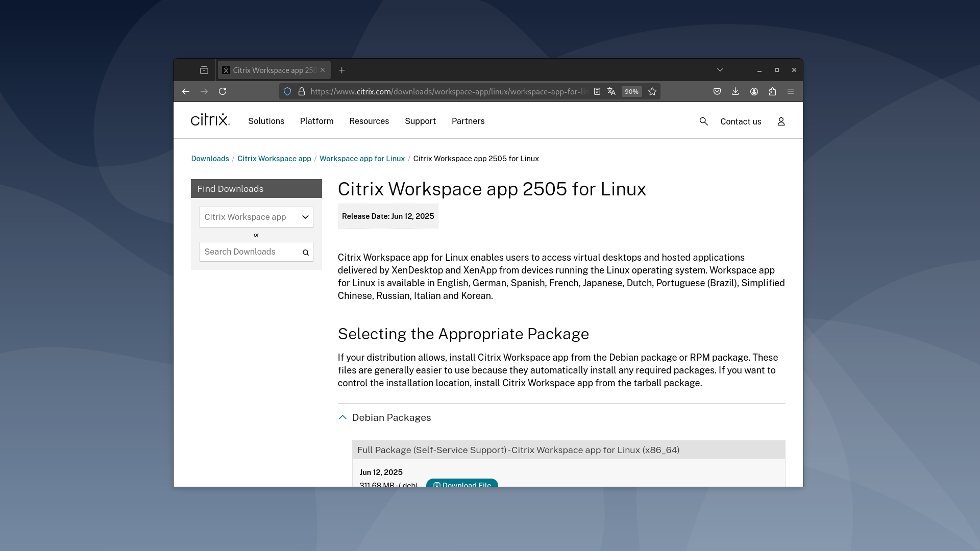Select the Citrix Workspace app 2505 for Linux heading
This screenshot has width=980, height=551.
(492, 189)
